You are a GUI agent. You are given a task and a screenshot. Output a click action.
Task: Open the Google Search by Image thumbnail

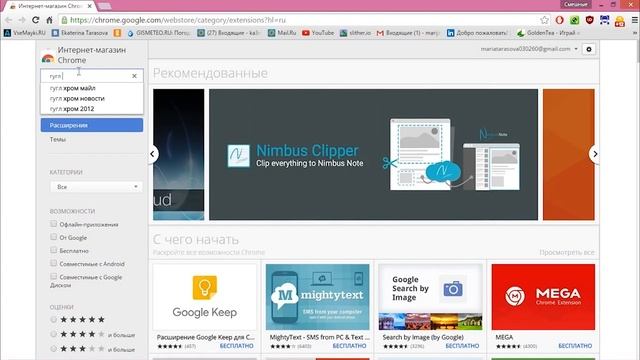click(430, 297)
